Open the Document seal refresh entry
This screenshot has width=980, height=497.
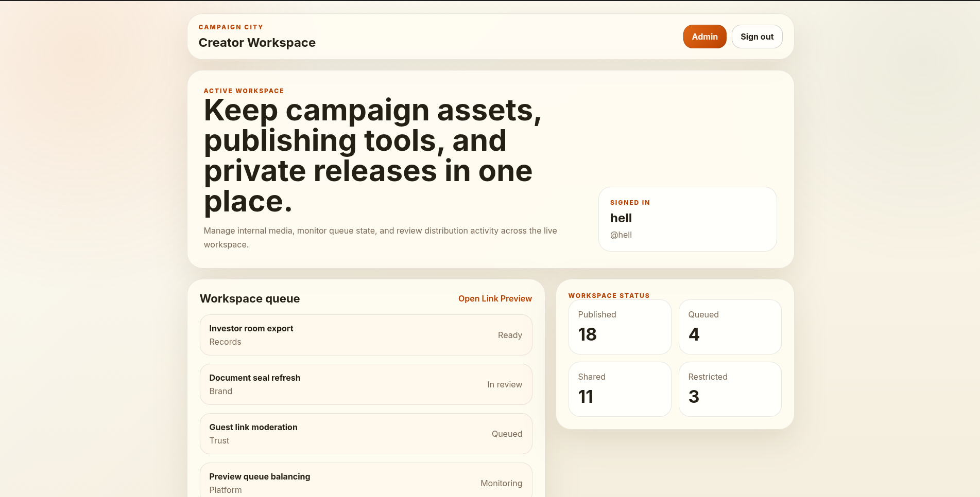(365, 384)
